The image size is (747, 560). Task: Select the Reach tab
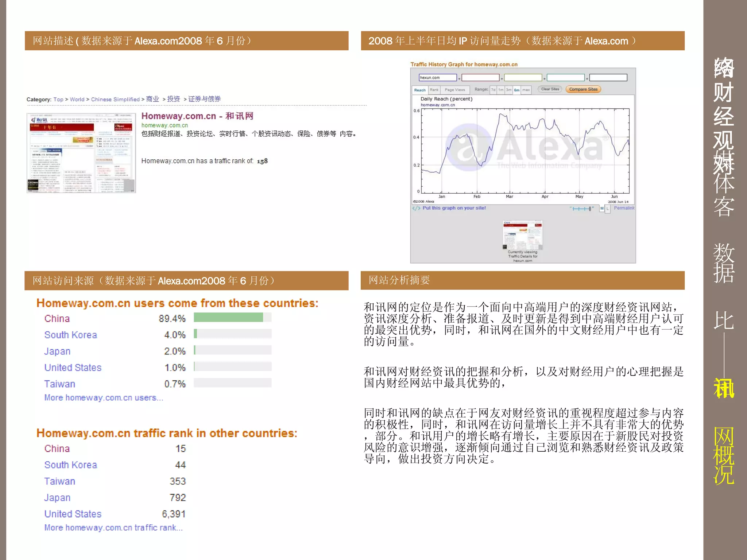click(x=420, y=90)
